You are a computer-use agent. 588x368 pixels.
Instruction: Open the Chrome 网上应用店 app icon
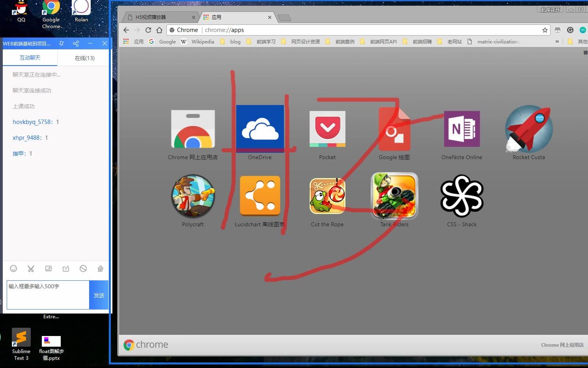click(193, 129)
